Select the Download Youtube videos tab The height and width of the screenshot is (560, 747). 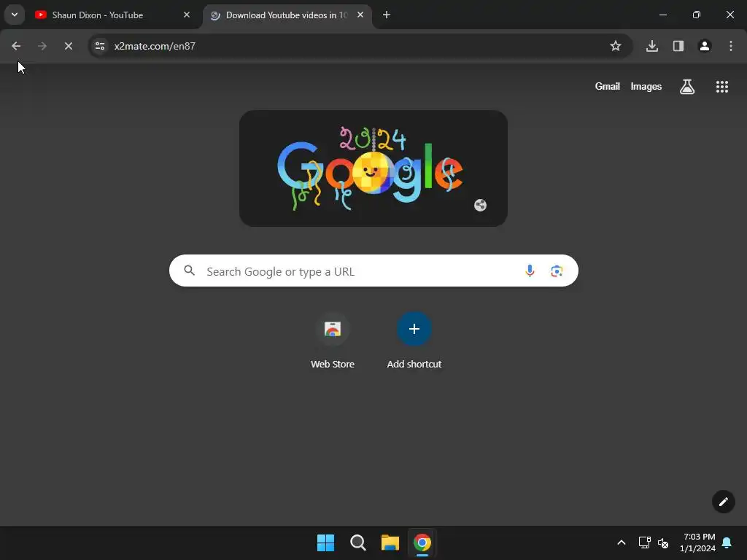[x=287, y=15]
